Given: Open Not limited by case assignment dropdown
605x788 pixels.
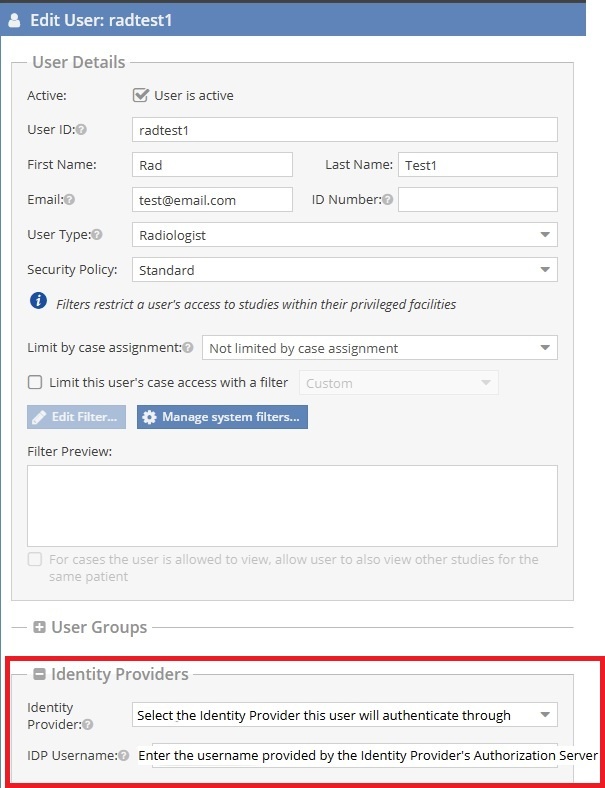Looking at the screenshot, I should [x=379, y=348].
